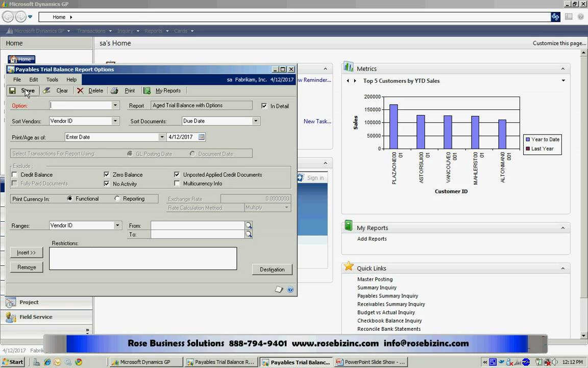
Task: Click the To field lookup magnifier
Action: click(x=248, y=234)
